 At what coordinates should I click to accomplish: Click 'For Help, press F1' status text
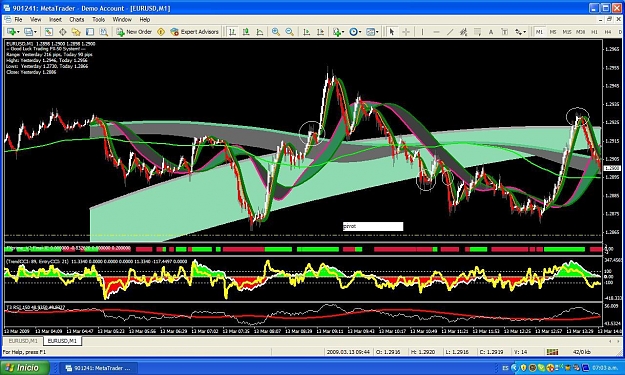coord(25,352)
